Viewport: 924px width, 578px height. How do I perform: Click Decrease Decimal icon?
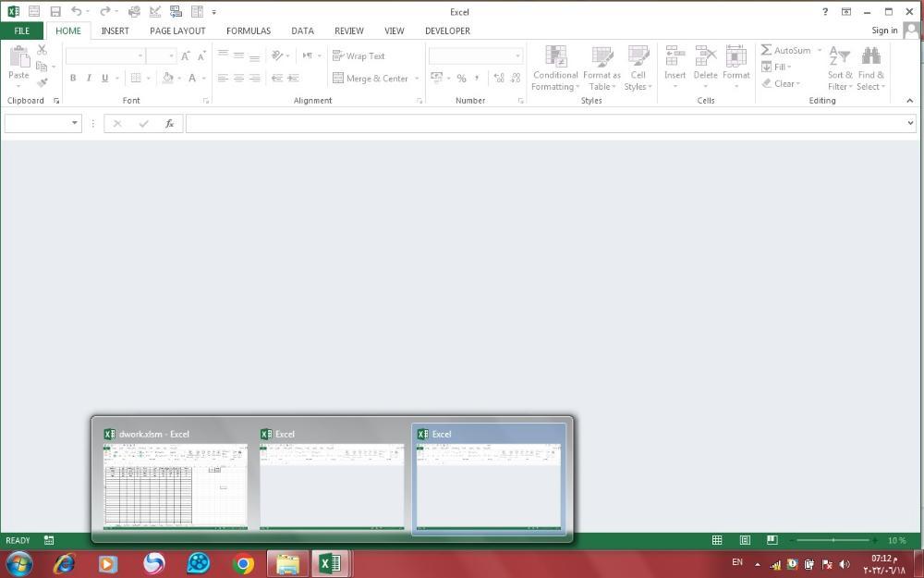point(516,78)
